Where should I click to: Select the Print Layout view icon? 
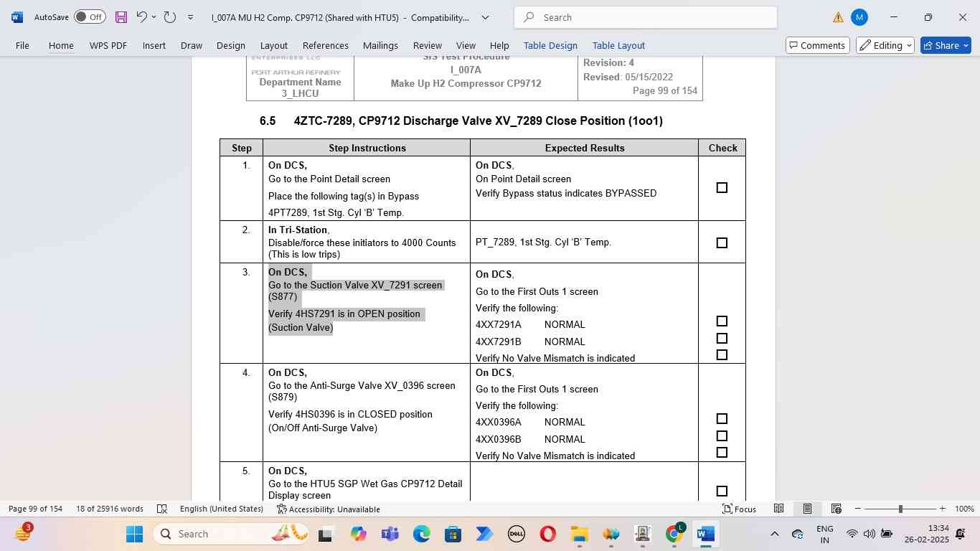tap(807, 509)
